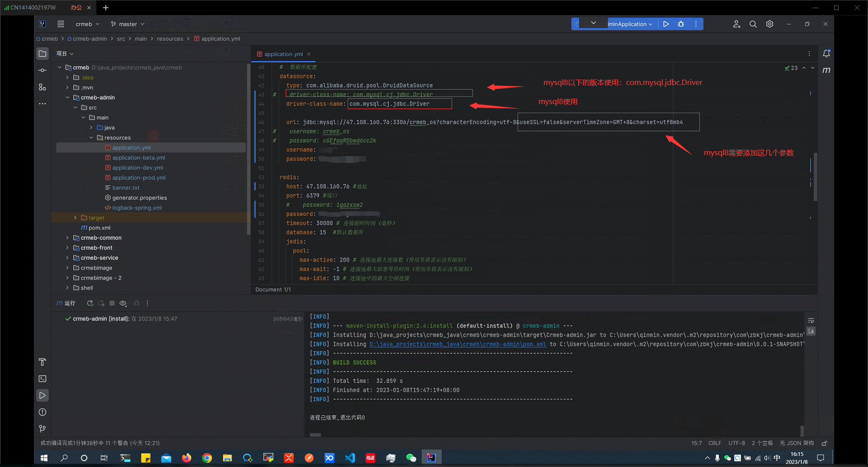Open the Code With Me icon
868x467 pixels.
pyautogui.click(x=736, y=24)
